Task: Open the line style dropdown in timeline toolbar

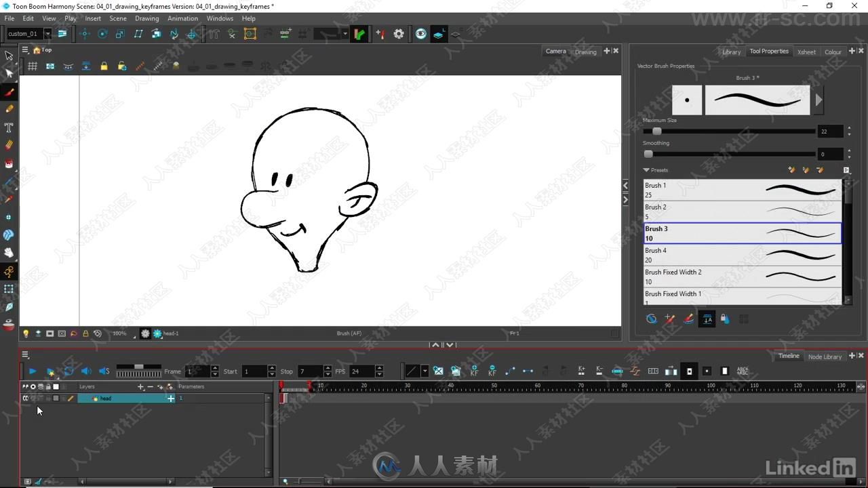Action: (425, 371)
